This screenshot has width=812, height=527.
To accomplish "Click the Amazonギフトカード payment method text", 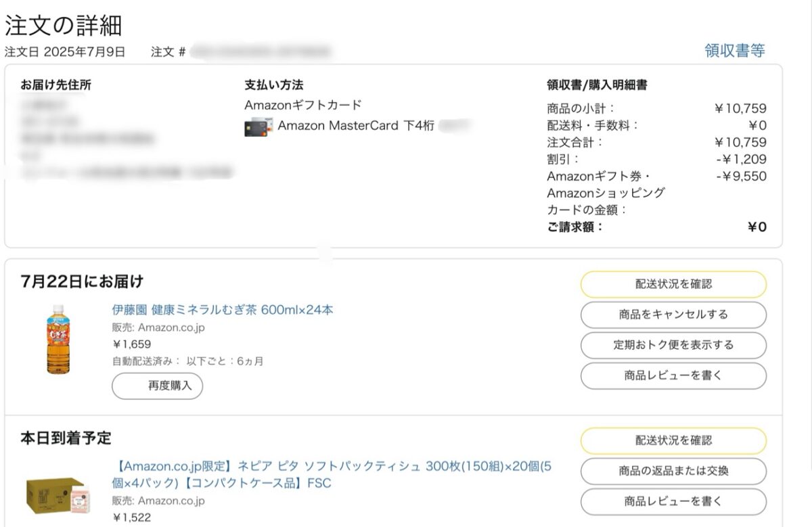I will (303, 105).
